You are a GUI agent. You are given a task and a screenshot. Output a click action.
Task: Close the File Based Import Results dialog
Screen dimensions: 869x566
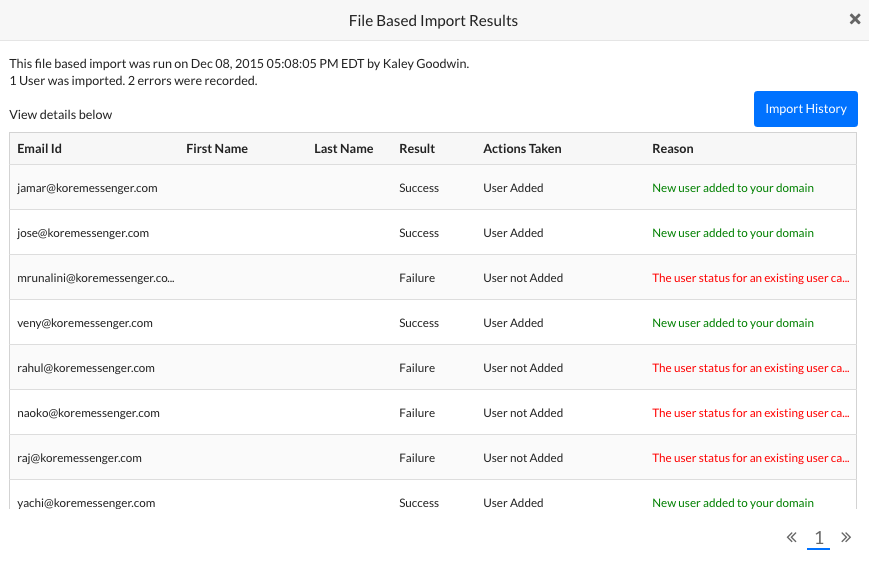pos(855,19)
